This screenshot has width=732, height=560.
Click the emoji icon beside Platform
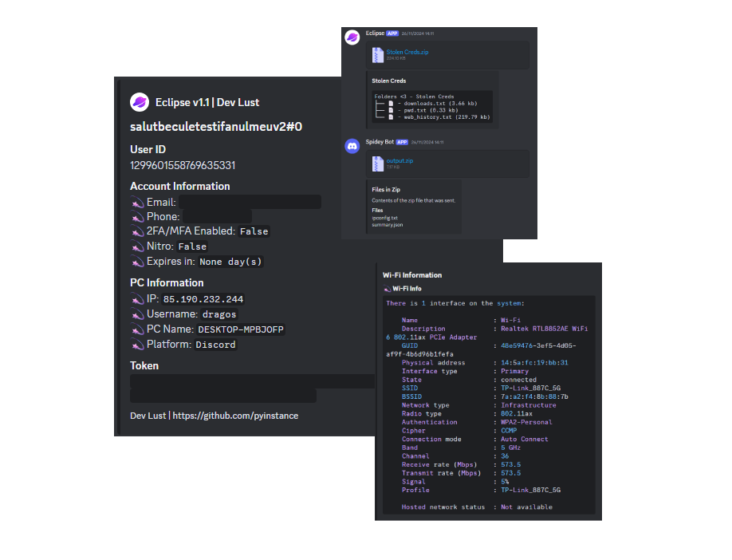[x=137, y=345]
